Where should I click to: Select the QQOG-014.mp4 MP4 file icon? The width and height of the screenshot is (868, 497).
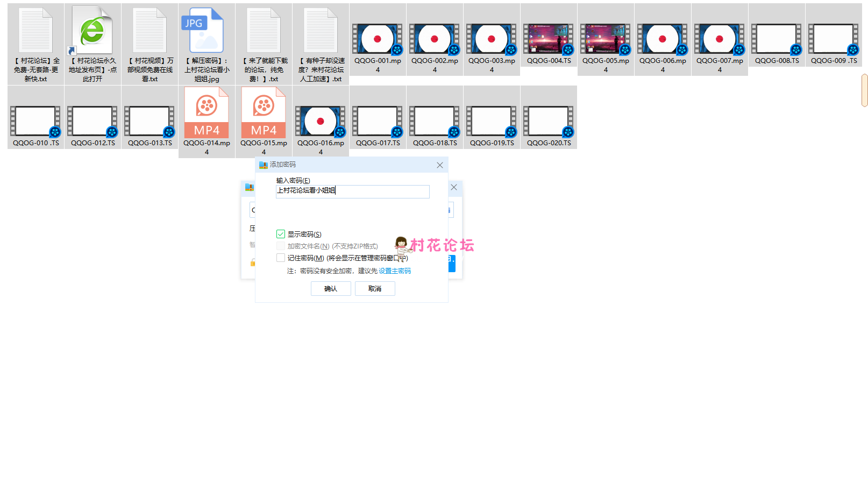[207, 113]
